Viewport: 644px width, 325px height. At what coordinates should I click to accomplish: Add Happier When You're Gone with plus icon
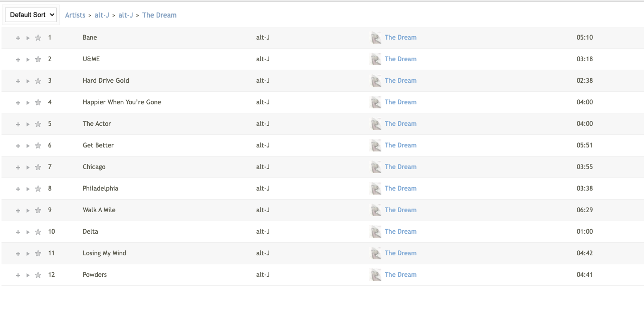pos(18,103)
